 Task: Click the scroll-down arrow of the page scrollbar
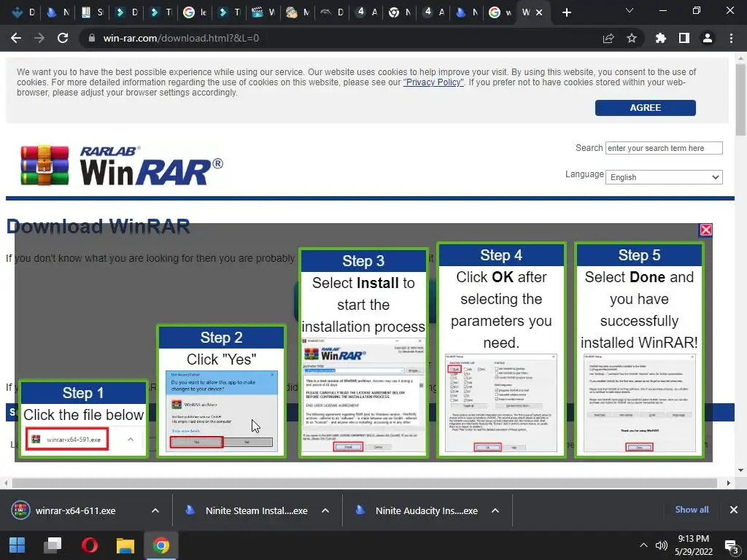(740, 470)
